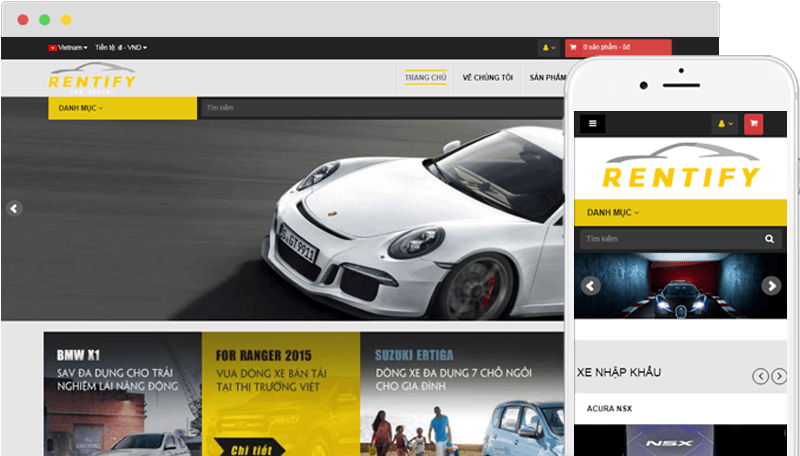Click the red cart icon on mobile

pos(751,124)
